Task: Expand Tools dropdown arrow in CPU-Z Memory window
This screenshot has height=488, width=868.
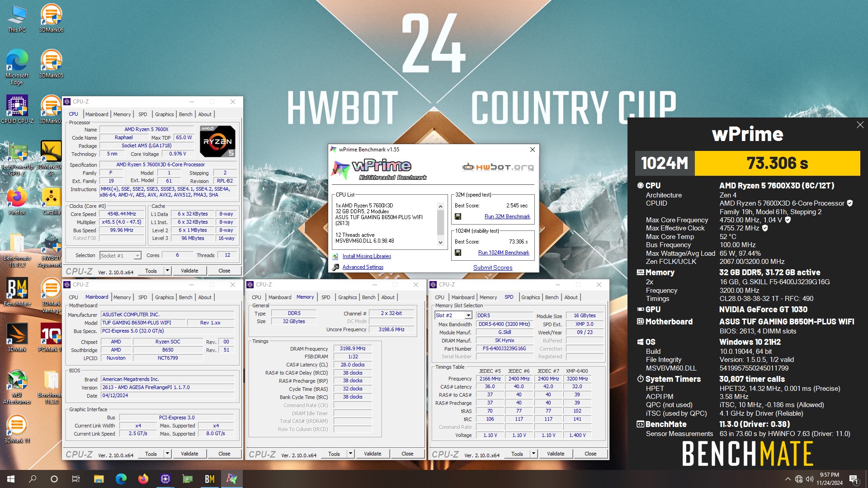Action: (350, 454)
